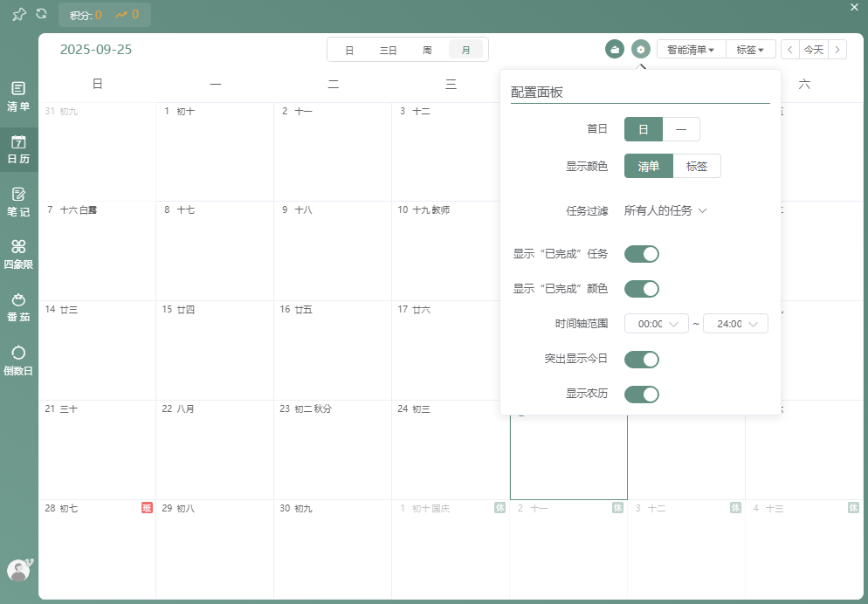Set 显示颜色 to 标签
The image size is (868, 604).
click(698, 165)
